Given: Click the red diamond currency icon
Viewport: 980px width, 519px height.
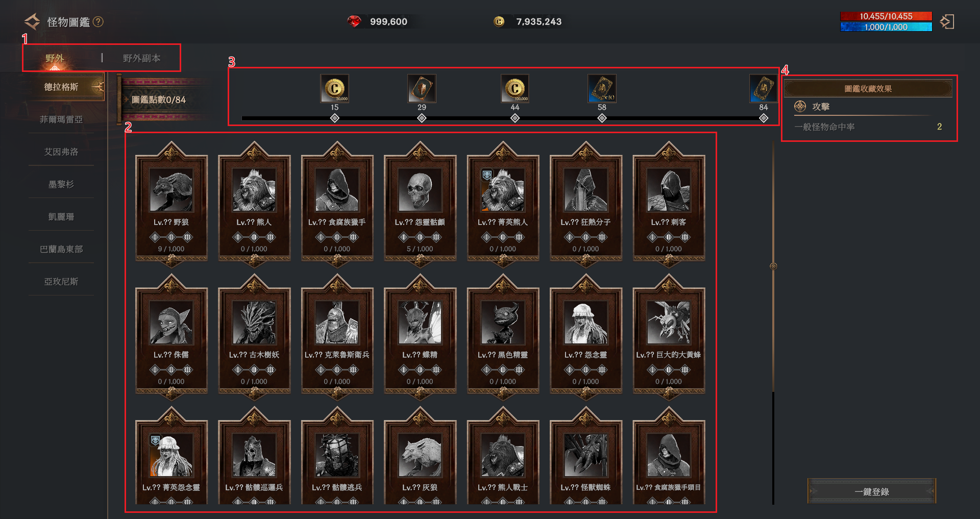Looking at the screenshot, I should 354,21.
